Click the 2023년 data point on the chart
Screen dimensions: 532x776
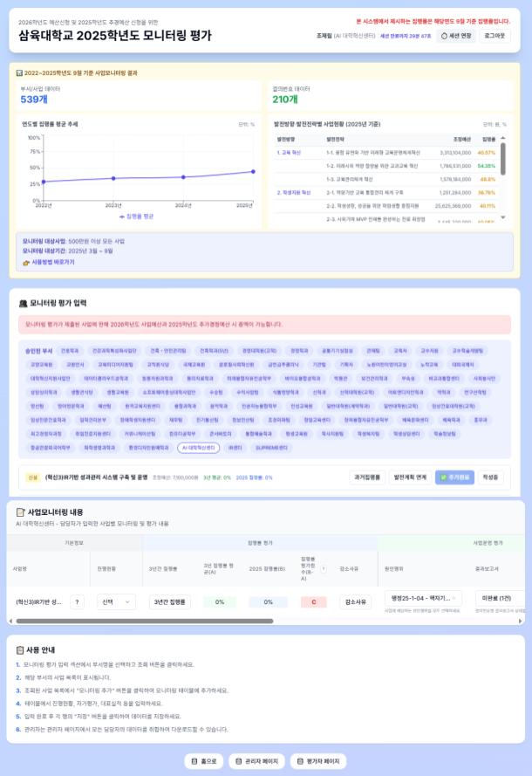(113, 178)
